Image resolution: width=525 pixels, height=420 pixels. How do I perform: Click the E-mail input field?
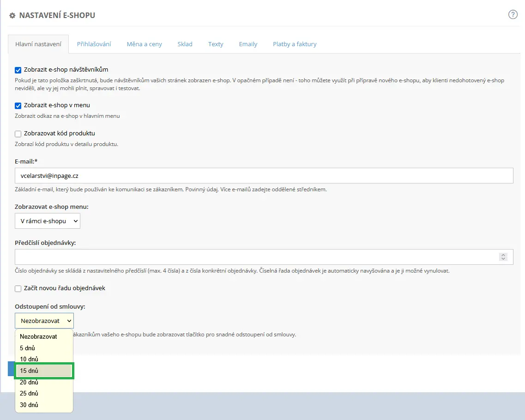click(x=264, y=176)
